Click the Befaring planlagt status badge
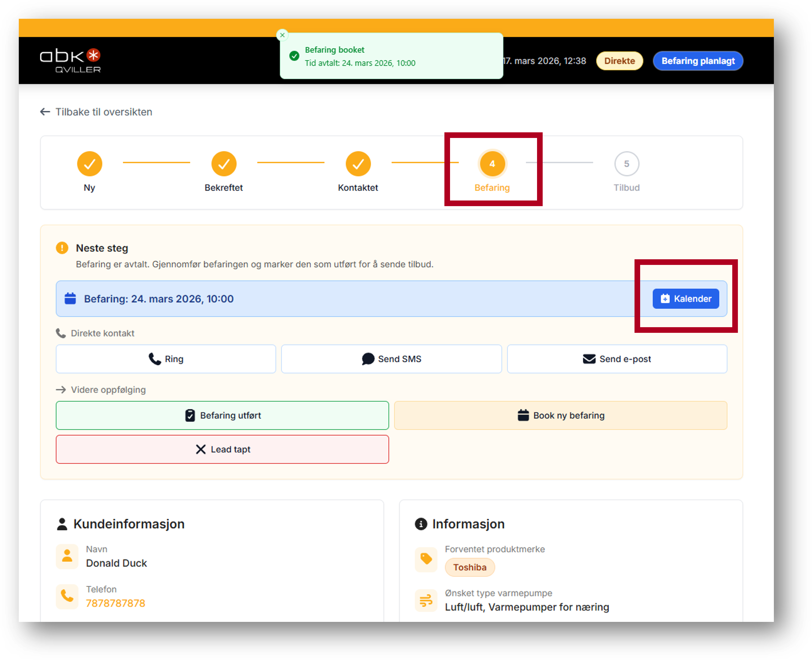This screenshot has width=812, height=660. coord(698,61)
